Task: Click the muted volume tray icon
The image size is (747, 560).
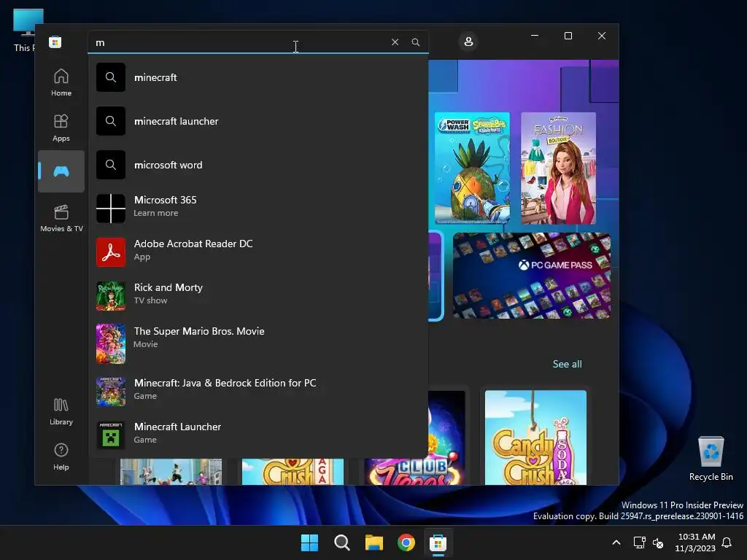Action: coord(658,542)
